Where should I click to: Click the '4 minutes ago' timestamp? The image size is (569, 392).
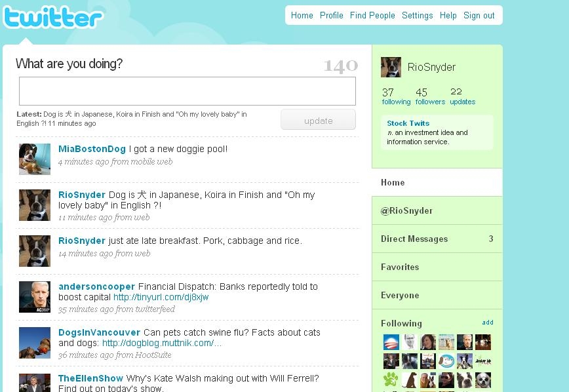[x=83, y=162]
